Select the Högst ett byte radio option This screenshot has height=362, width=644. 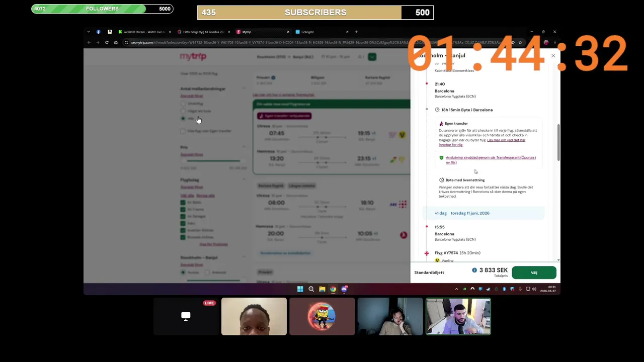coord(183,111)
